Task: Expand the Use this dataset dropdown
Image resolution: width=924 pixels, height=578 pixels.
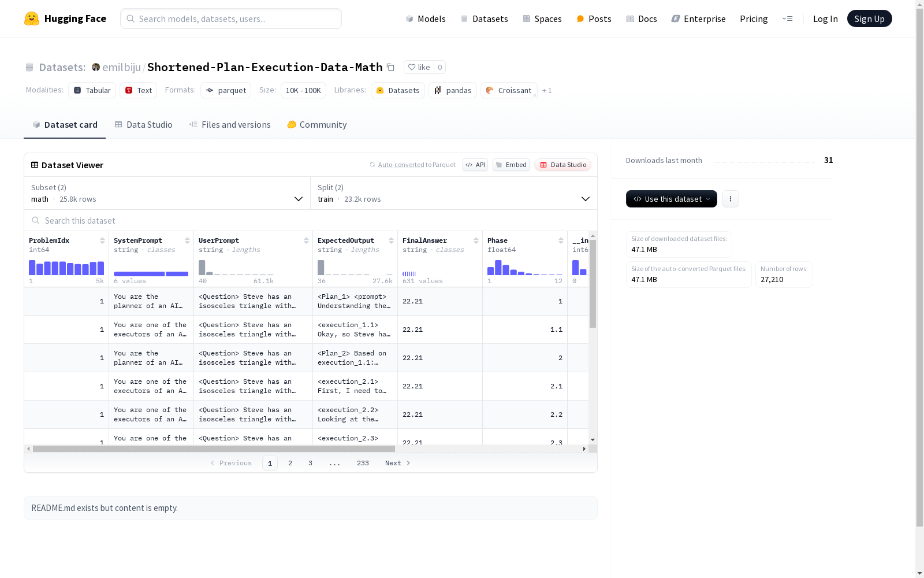Action: click(672, 199)
